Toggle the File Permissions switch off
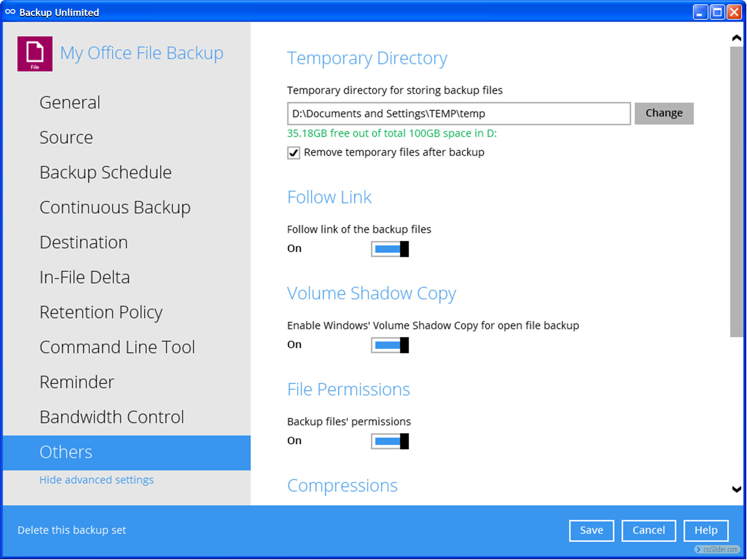The image size is (747, 560). [x=390, y=441]
